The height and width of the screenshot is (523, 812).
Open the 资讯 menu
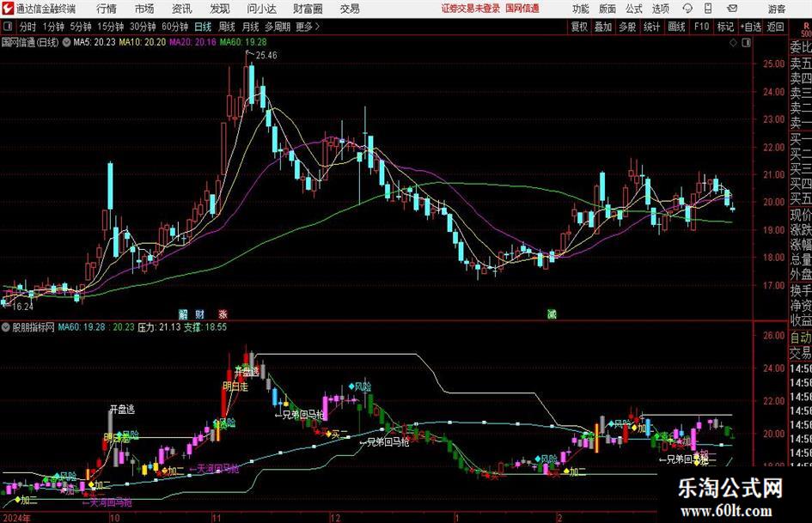pyautogui.click(x=182, y=9)
